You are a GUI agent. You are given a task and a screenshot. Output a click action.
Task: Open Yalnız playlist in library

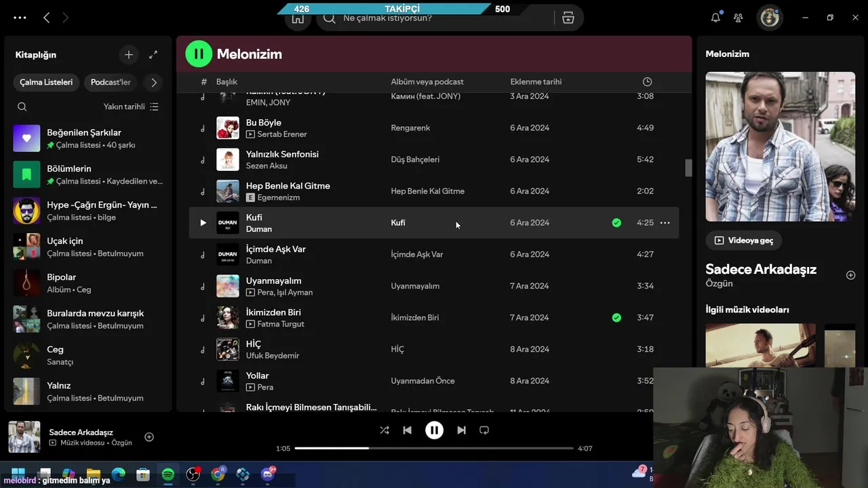click(88, 391)
